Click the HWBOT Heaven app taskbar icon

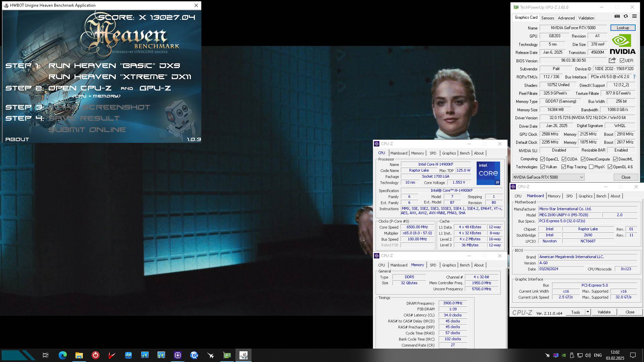point(244,355)
